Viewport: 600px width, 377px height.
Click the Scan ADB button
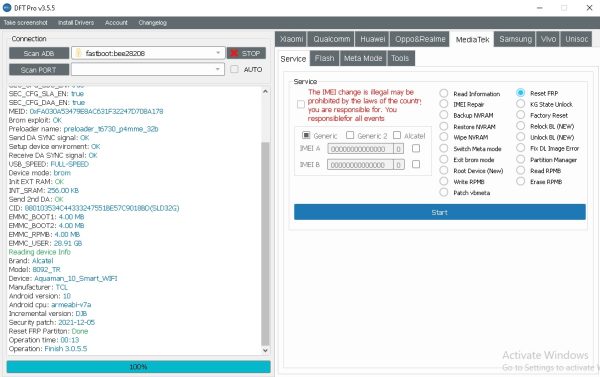point(39,53)
